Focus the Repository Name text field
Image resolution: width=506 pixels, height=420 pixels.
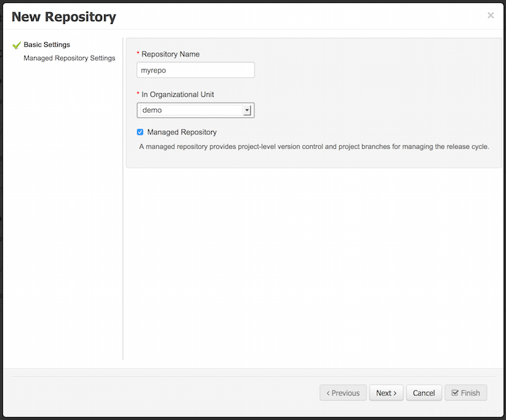[195, 70]
